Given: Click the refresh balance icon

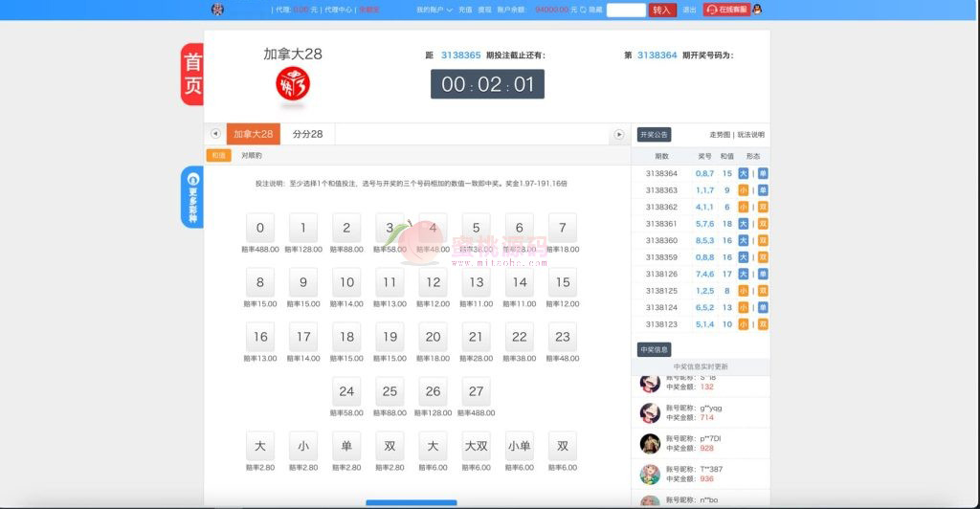Looking at the screenshot, I should click(583, 10).
